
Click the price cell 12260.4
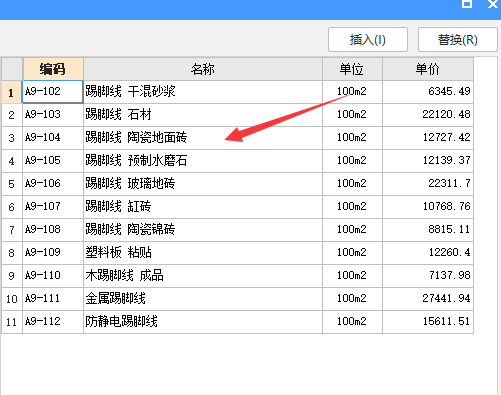coord(428,253)
